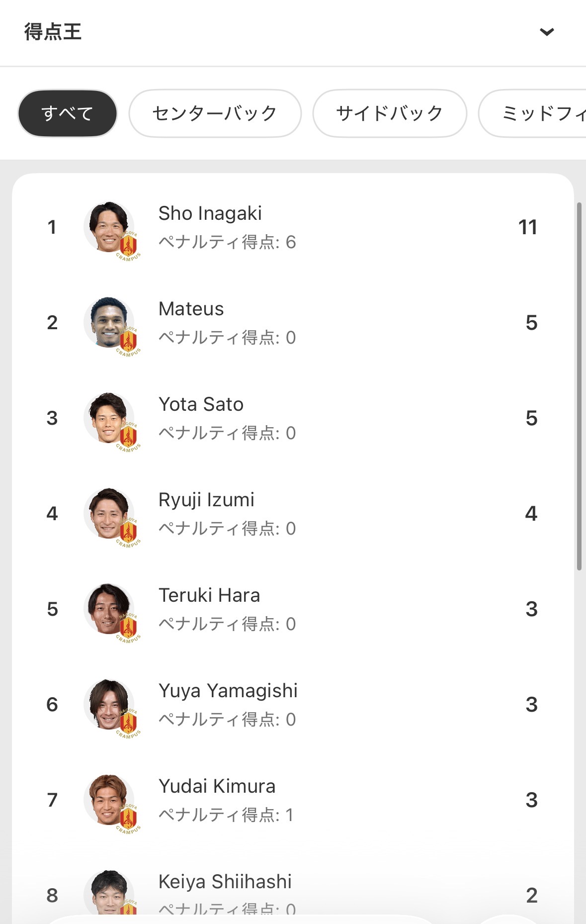Open Sho Inagaki's player name link
This screenshot has height=924, width=586.
tap(210, 213)
